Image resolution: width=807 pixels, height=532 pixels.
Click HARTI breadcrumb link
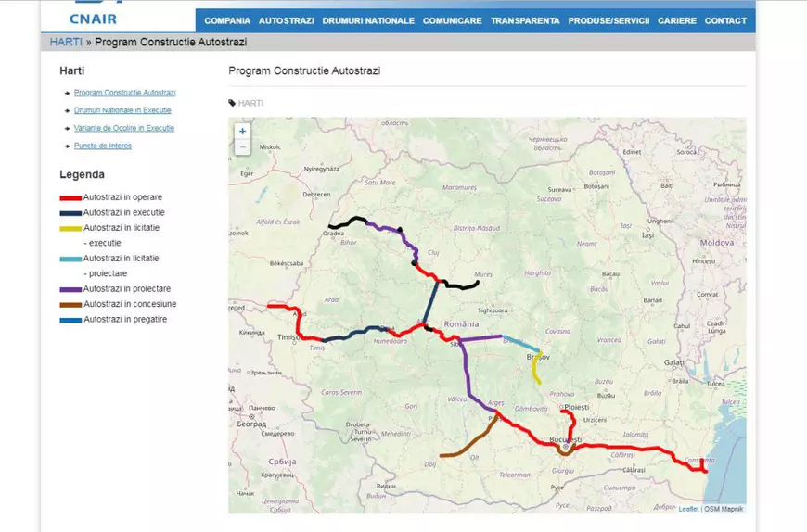tap(66, 42)
